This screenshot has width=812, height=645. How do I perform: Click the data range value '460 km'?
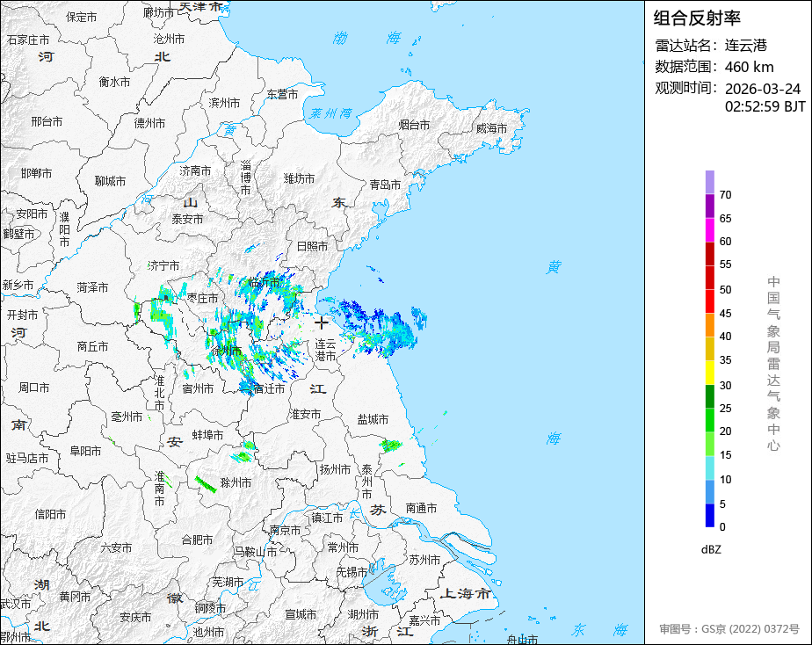749,68
